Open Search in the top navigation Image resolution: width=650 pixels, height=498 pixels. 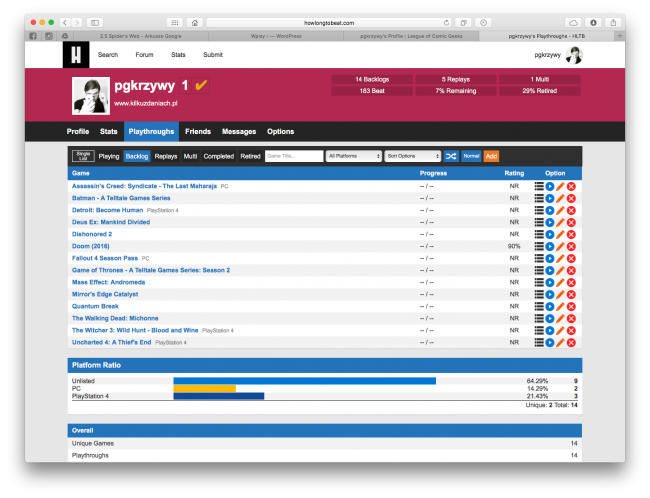click(x=108, y=55)
